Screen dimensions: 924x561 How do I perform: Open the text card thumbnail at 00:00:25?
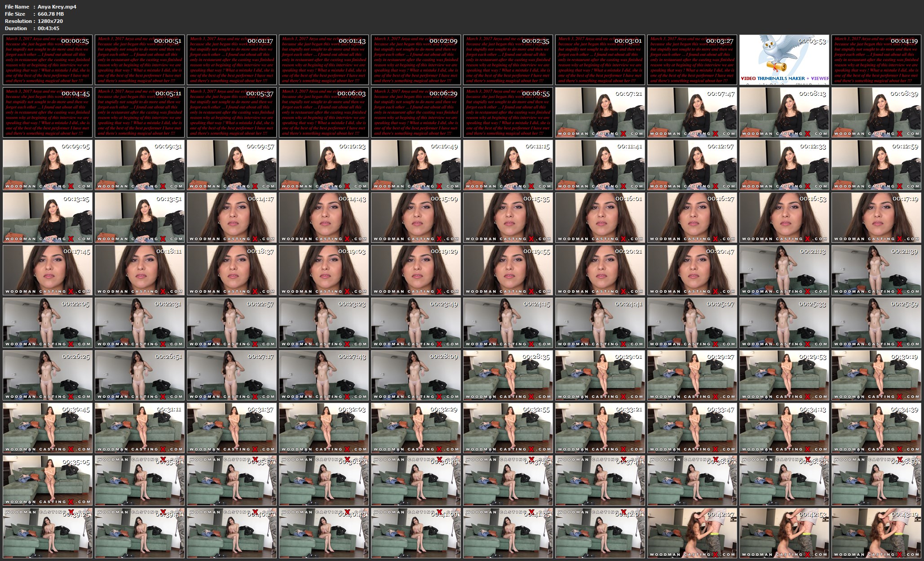pos(48,60)
